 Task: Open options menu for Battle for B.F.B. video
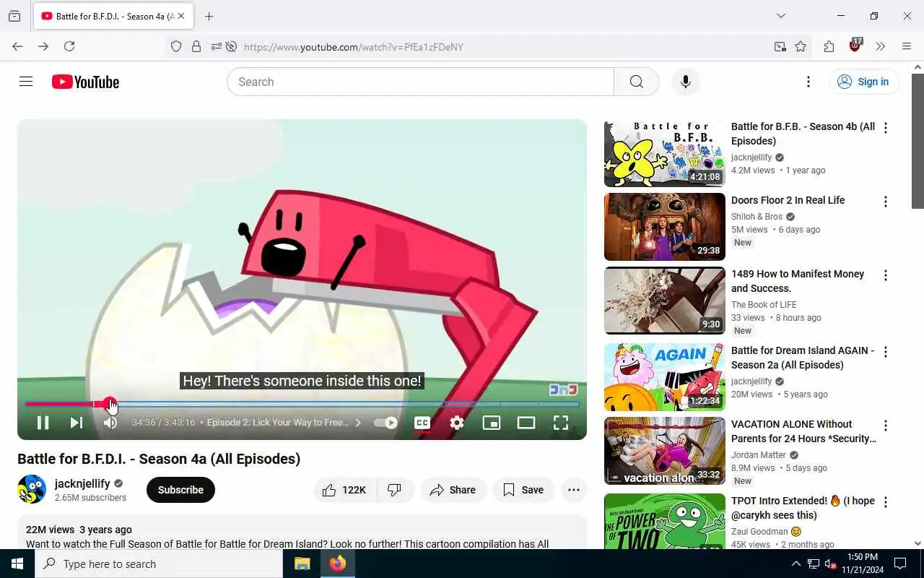[886, 128]
